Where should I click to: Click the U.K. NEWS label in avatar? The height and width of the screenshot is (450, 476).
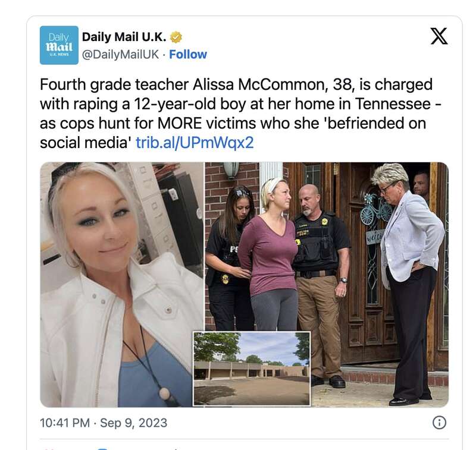59,54
